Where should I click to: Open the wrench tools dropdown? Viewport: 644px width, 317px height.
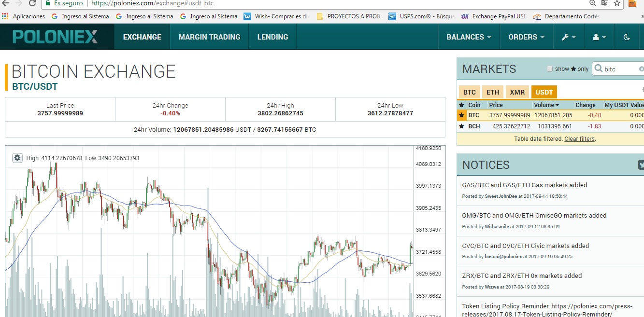(569, 37)
